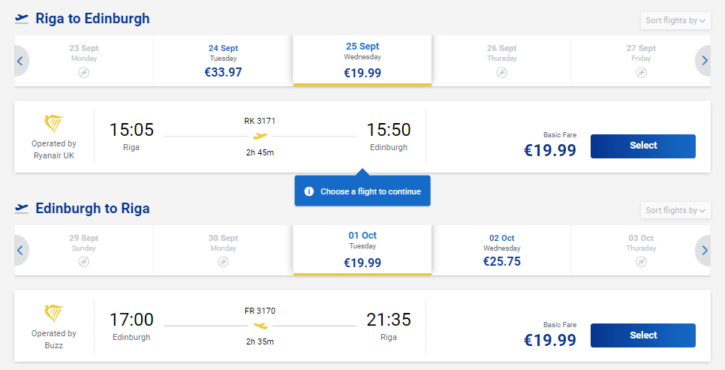Click the Ryanair harp logo on RK 3171 flight
Viewport: 725px width, 370px height.
point(54,123)
